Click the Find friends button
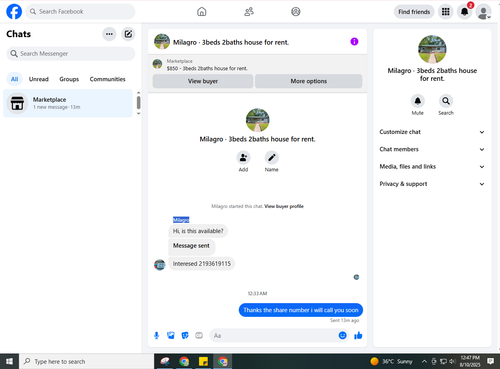This screenshot has width=500, height=369. click(x=414, y=12)
